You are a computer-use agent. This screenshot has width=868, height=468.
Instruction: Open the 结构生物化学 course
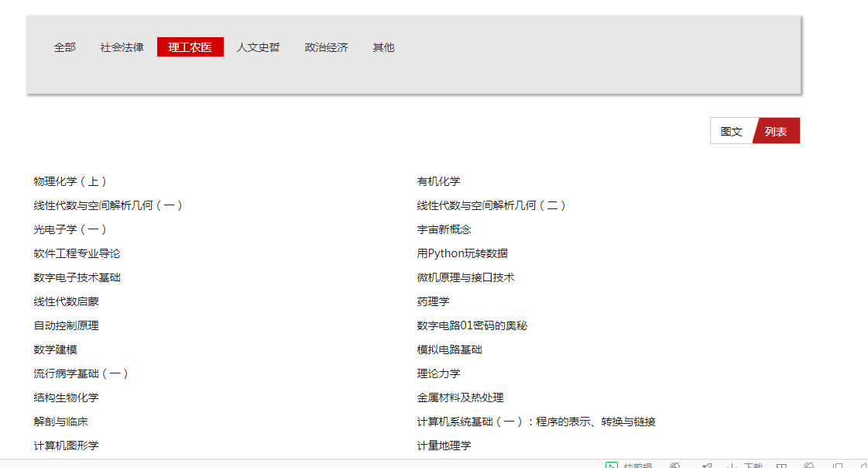tap(66, 397)
